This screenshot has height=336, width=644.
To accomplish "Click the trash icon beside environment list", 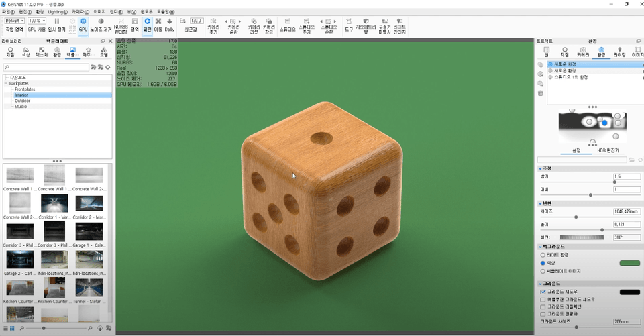I will [x=541, y=93].
